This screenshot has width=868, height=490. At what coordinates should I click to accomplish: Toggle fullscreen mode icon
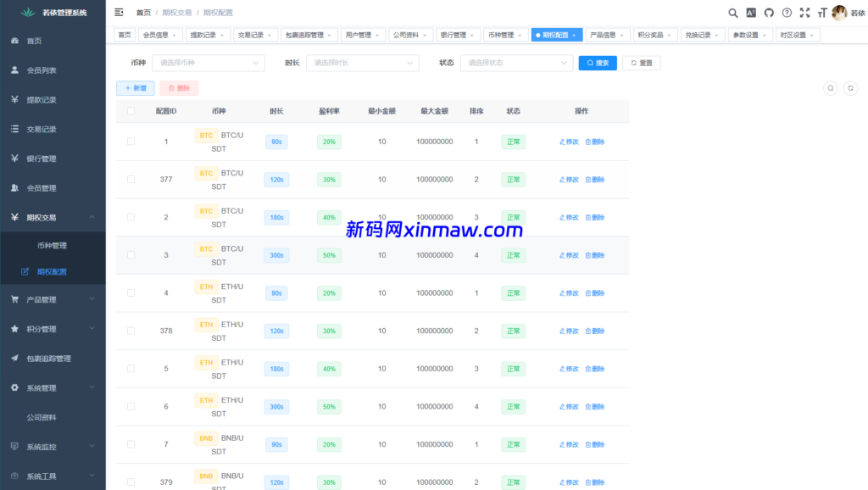tap(804, 13)
